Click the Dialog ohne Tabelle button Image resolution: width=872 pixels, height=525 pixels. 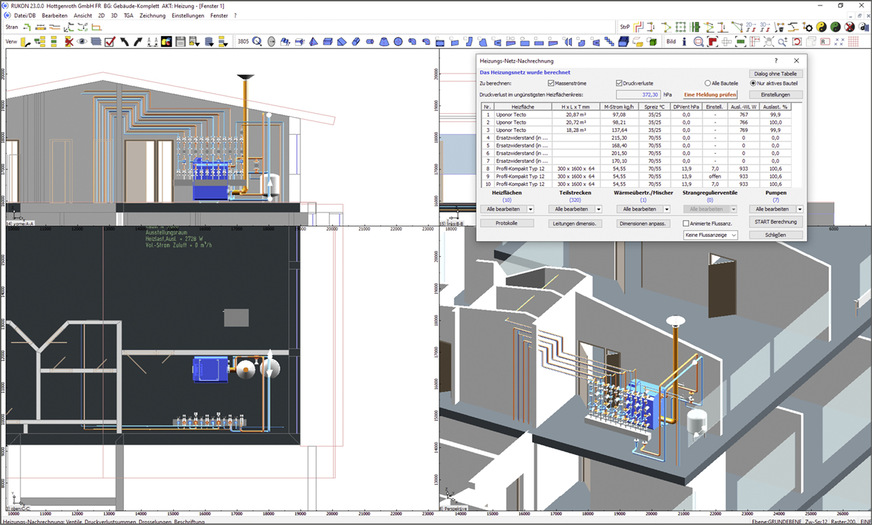tap(776, 73)
